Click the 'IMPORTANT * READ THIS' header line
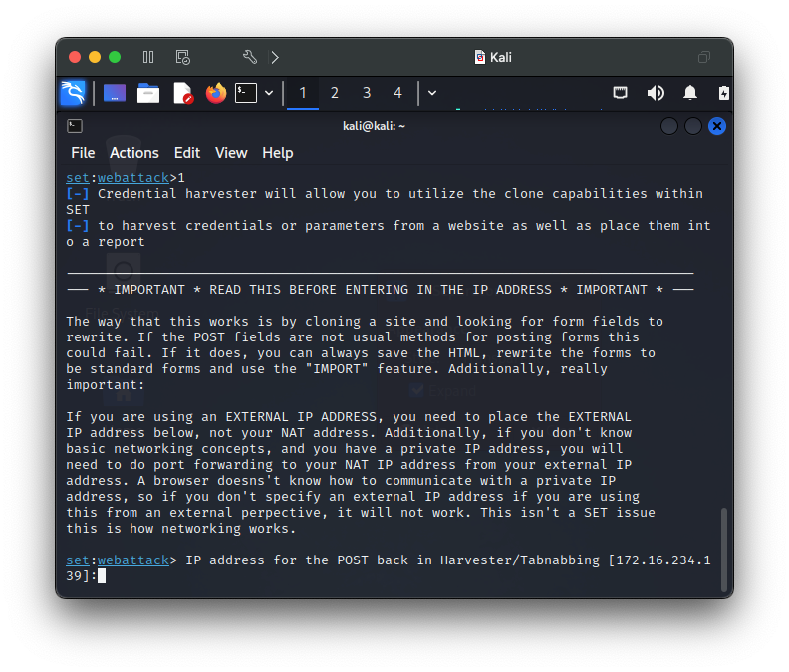This screenshot has width=789, height=672. [381, 290]
